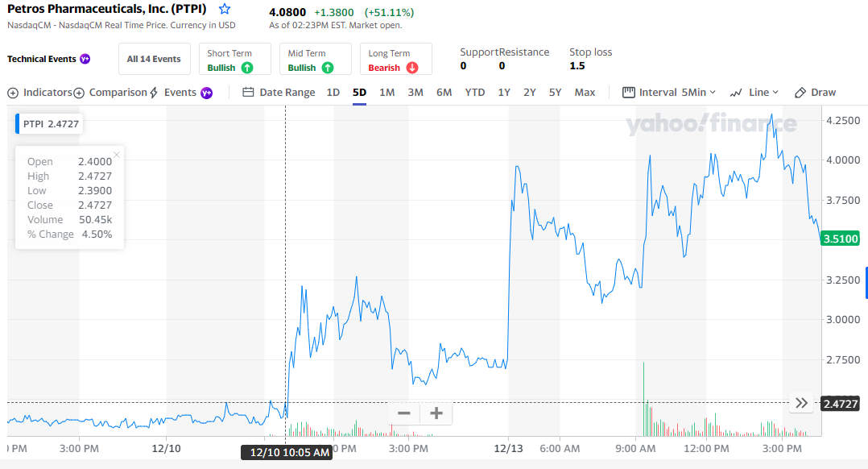
Task: Select the 5D range
Action: (x=359, y=93)
